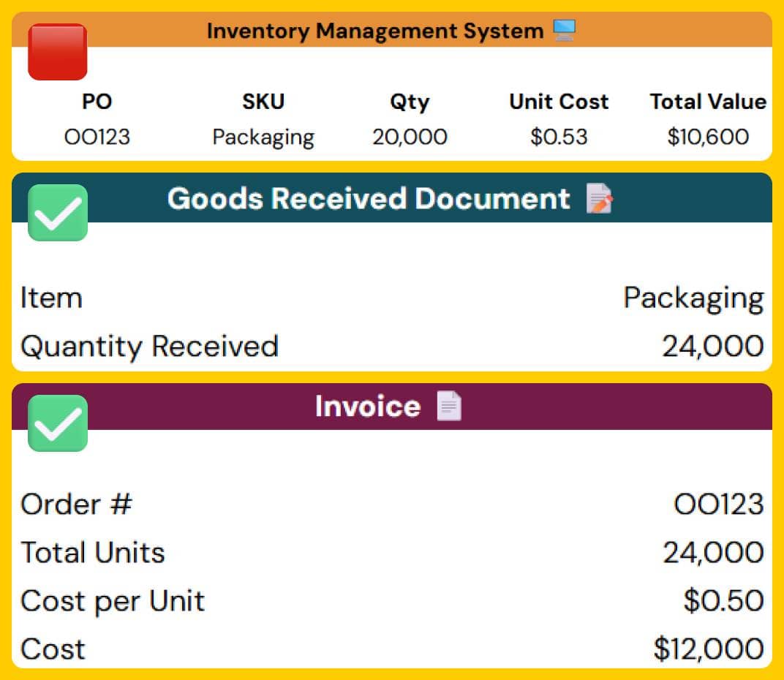Click the invoice Order # value OO123
784x680 pixels.
(718, 505)
